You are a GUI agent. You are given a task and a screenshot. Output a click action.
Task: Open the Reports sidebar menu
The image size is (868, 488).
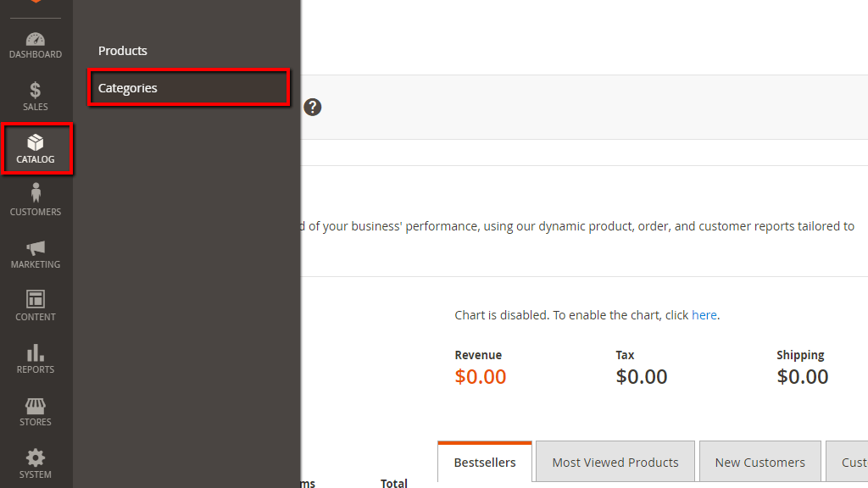tap(35, 358)
